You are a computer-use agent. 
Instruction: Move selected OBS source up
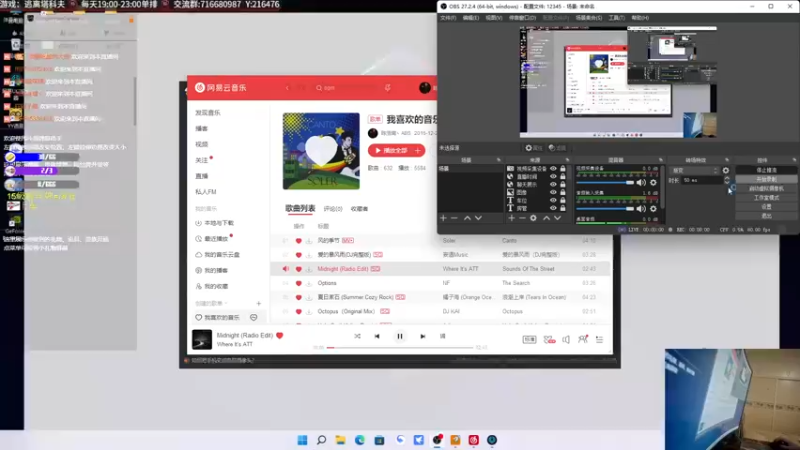(x=546, y=218)
